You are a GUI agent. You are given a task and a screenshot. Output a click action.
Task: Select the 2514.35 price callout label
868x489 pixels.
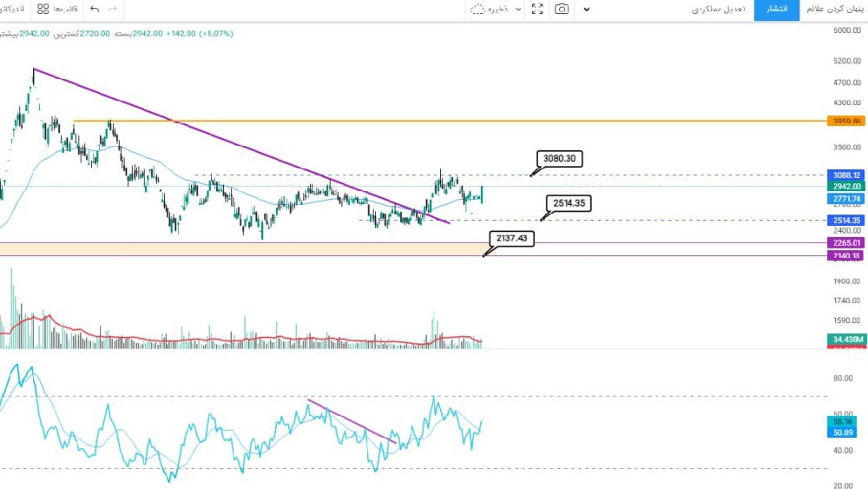pyautogui.click(x=569, y=203)
